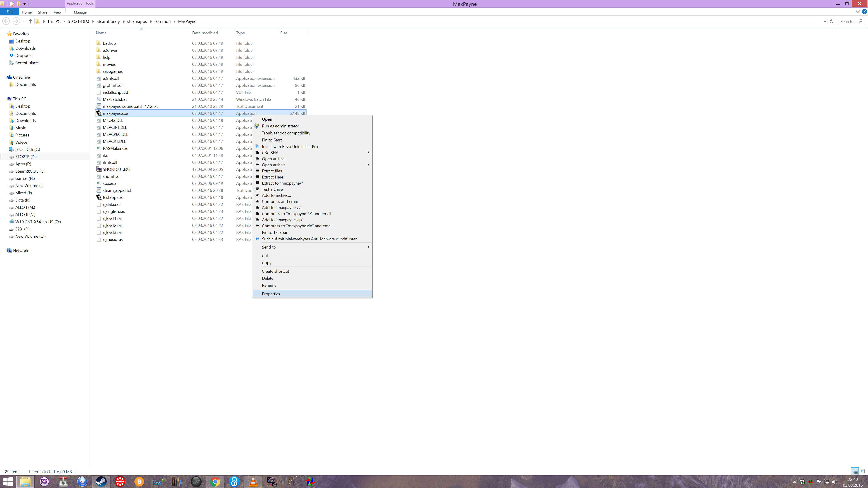Open the address bar history dropdown

(825, 21)
